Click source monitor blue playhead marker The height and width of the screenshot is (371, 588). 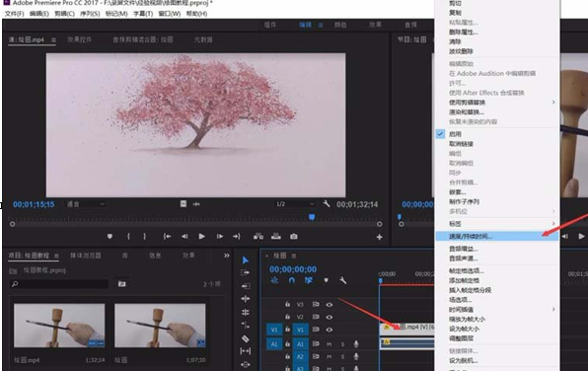[312, 217]
